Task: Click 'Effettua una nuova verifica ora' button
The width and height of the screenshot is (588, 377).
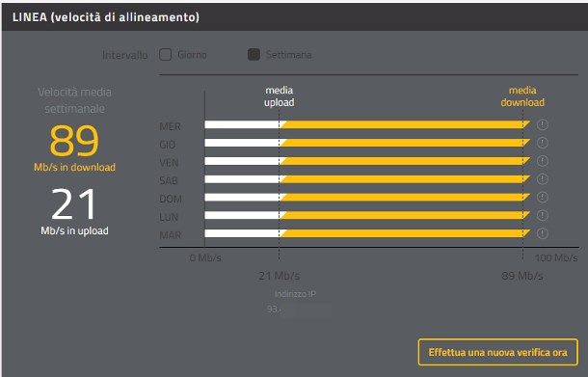Action: (x=498, y=352)
